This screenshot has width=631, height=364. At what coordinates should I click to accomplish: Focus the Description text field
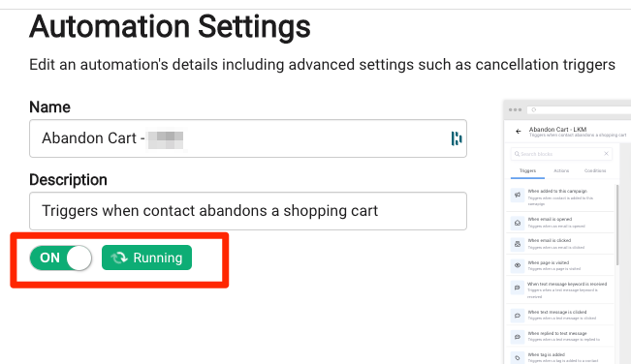tap(248, 211)
